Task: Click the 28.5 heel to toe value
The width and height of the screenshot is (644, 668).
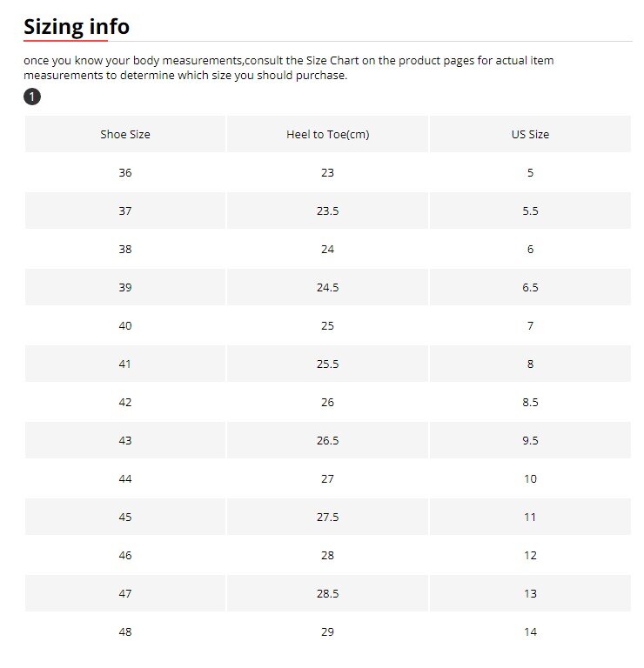Action: pyautogui.click(x=327, y=594)
